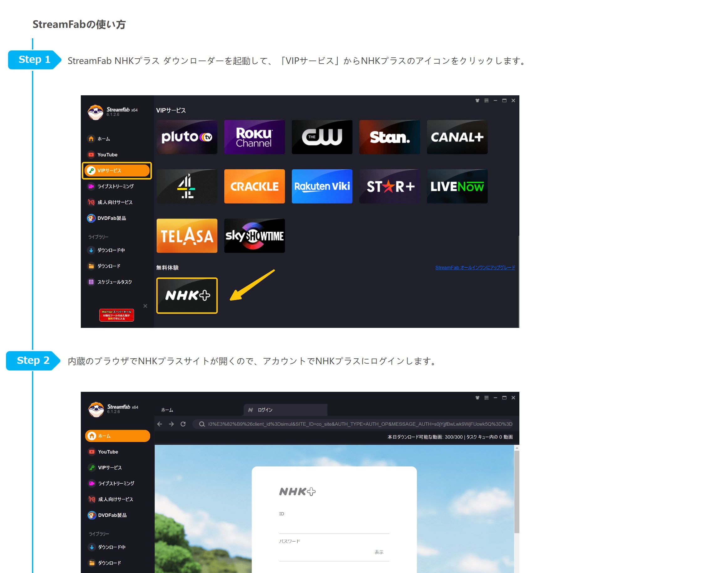Open the STAR+ service tile

point(389,186)
